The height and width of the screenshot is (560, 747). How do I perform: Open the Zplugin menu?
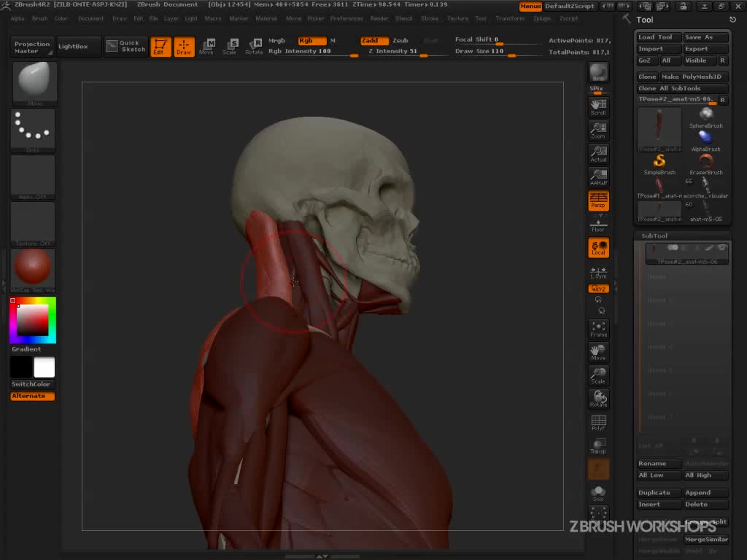542,18
